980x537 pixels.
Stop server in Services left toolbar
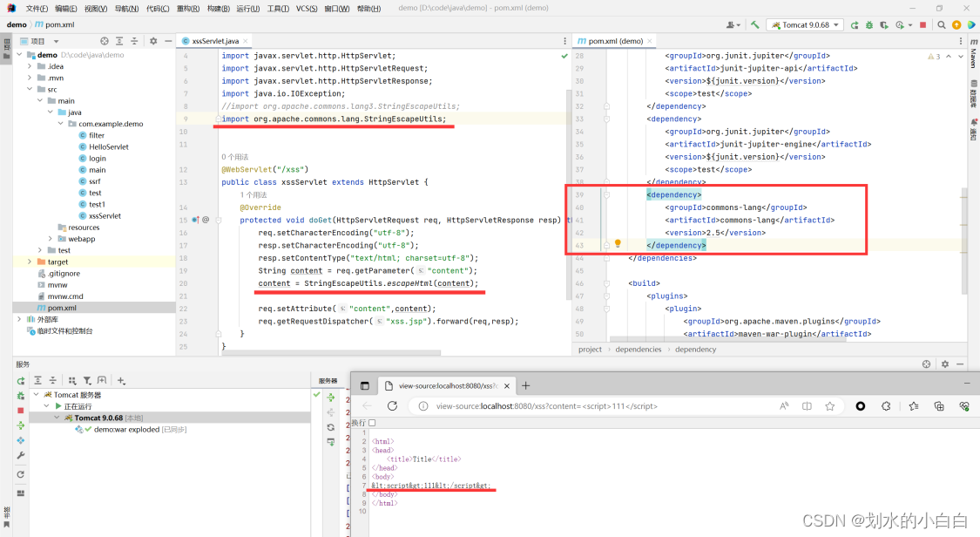coord(21,410)
